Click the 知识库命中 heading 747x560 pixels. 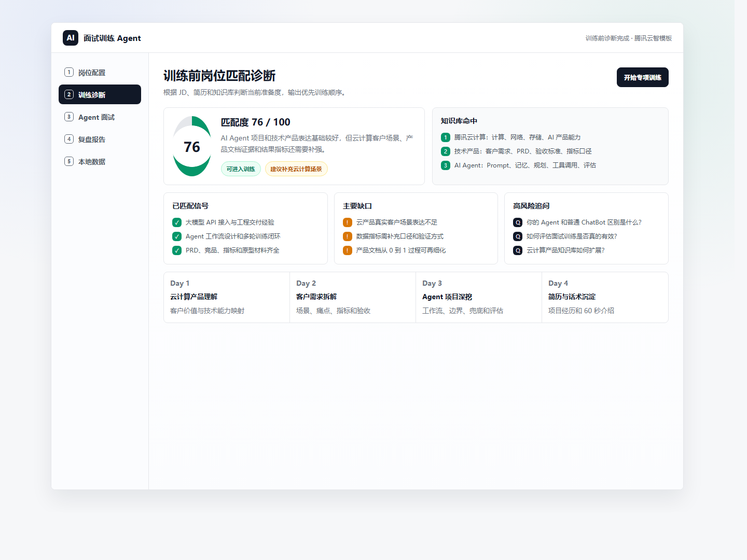pos(459,121)
